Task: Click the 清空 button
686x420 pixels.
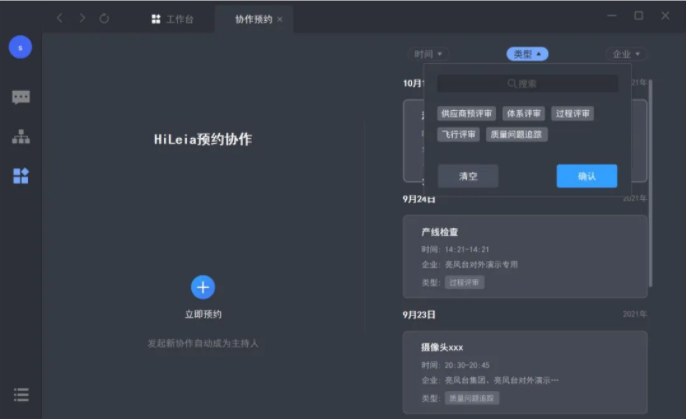Action: pos(468,176)
